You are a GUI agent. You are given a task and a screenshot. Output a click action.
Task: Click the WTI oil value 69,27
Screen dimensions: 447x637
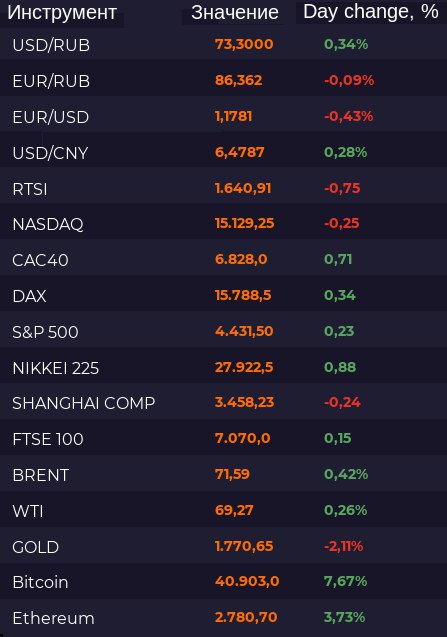tap(234, 510)
